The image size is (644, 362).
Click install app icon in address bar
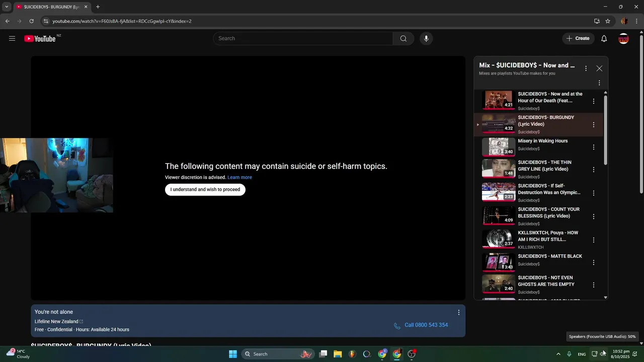597,21
